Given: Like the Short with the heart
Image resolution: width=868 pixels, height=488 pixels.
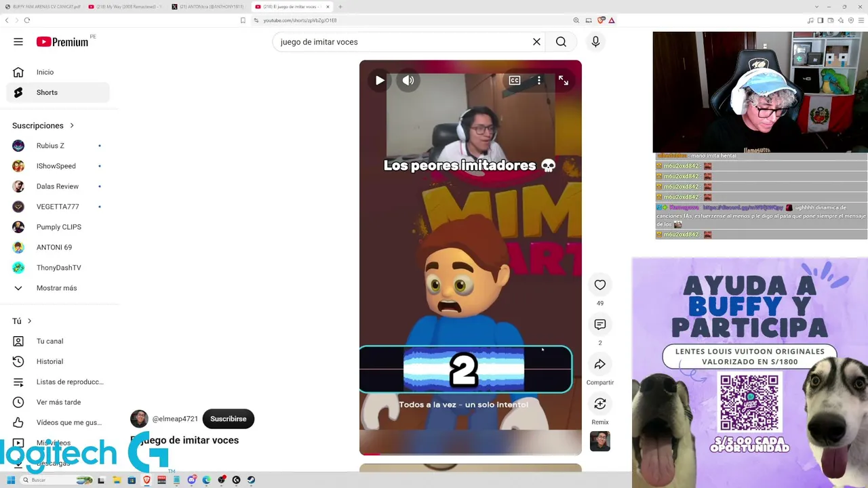Looking at the screenshot, I should coord(600,285).
